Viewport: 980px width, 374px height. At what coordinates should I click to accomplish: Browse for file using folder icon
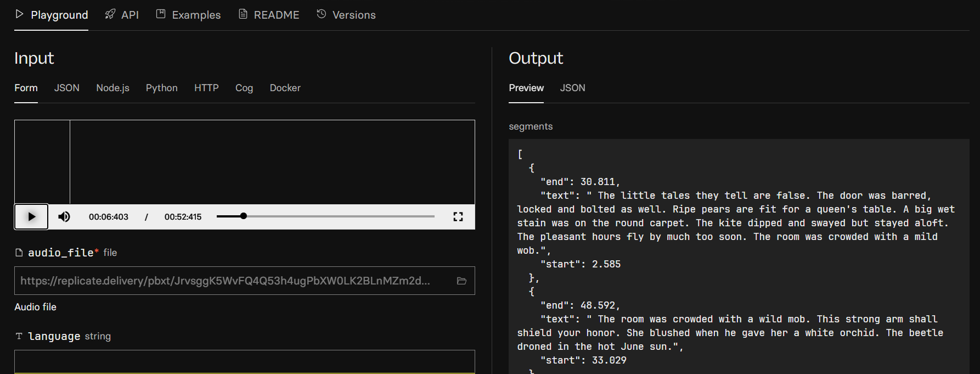tap(461, 281)
